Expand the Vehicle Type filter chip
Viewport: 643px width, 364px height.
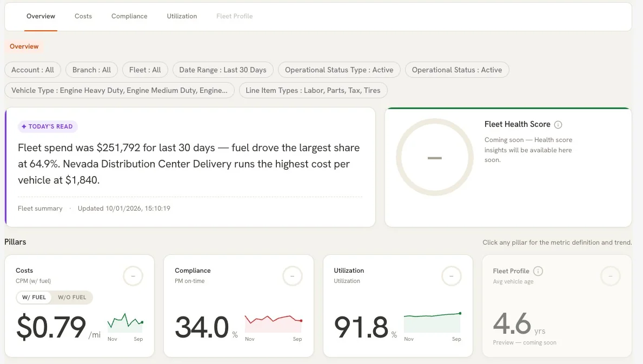point(120,91)
